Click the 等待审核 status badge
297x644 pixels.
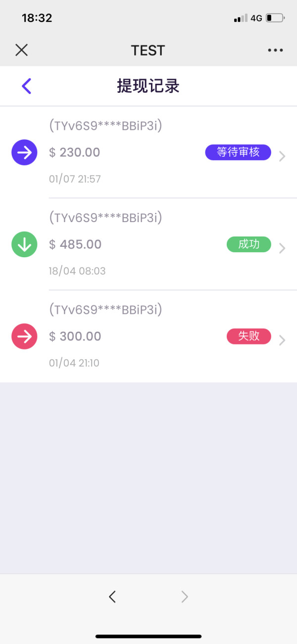(x=238, y=152)
